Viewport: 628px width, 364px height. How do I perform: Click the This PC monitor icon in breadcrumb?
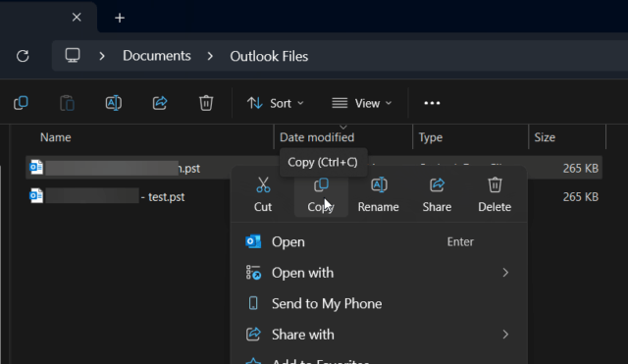[x=73, y=55]
